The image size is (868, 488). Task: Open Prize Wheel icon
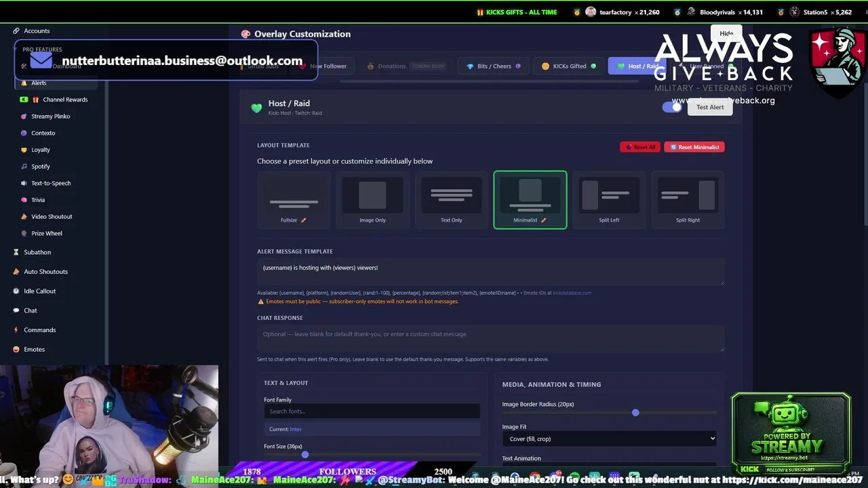pyautogui.click(x=24, y=233)
